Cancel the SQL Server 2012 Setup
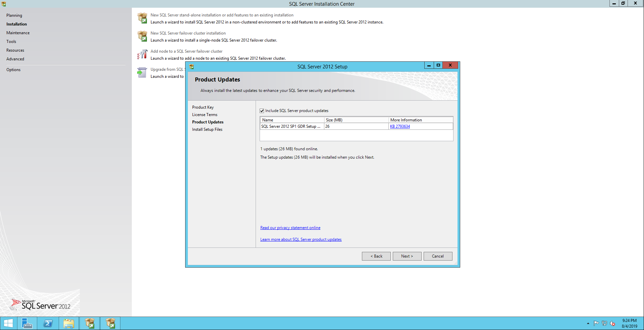 pyautogui.click(x=438, y=256)
